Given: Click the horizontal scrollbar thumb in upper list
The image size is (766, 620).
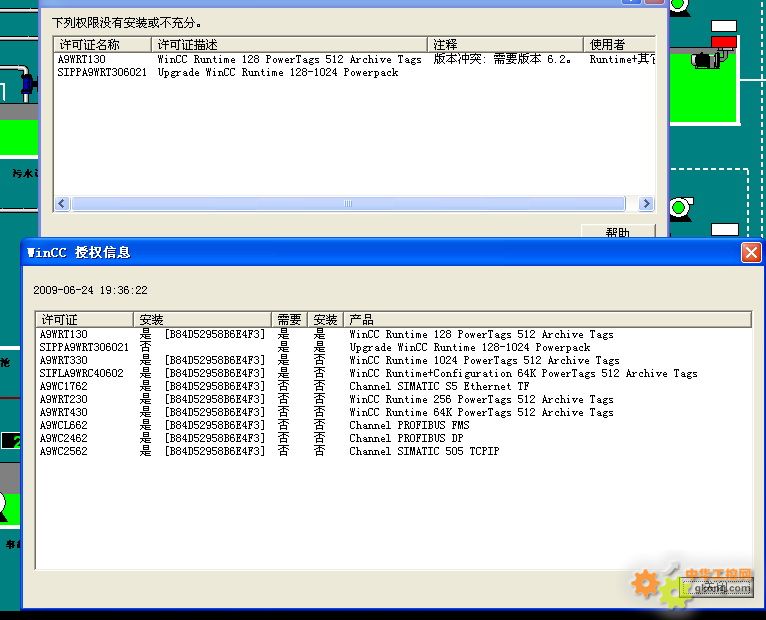Looking at the screenshot, I should 348,203.
